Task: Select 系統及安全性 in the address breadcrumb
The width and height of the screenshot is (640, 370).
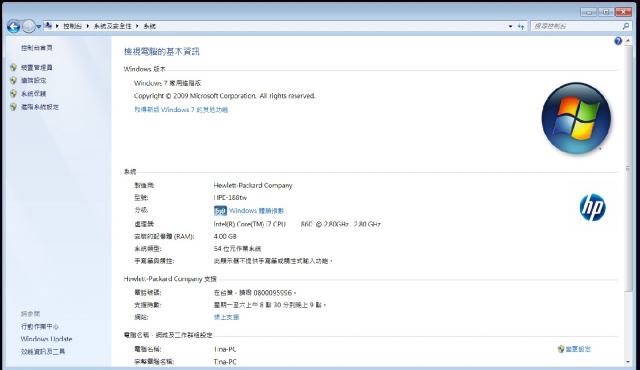Action: pos(113,26)
